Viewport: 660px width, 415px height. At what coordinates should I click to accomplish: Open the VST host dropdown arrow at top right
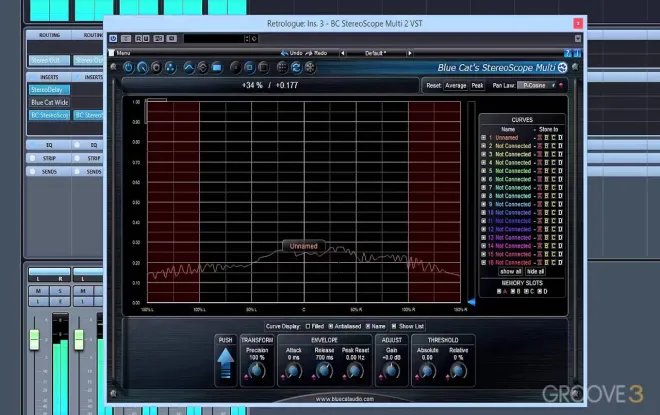pos(578,38)
